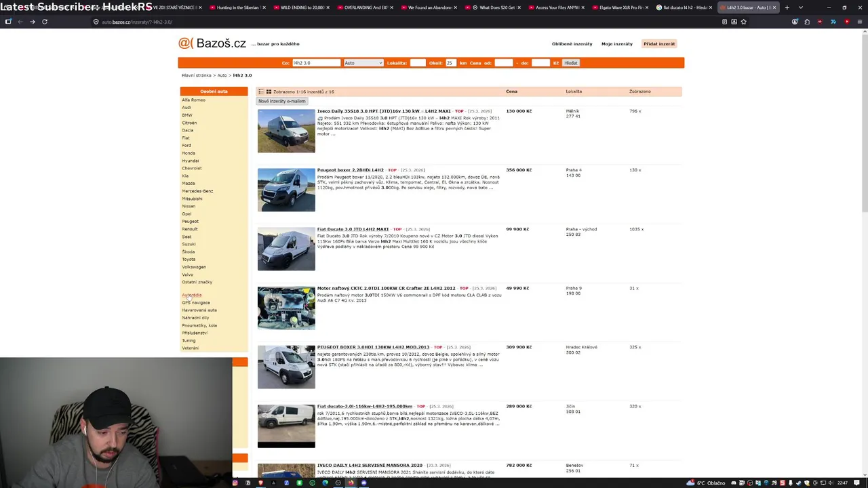The width and height of the screenshot is (868, 488).
Task: Click the Peugeot Boxer 3.0HDI thumbnail
Action: (286, 367)
